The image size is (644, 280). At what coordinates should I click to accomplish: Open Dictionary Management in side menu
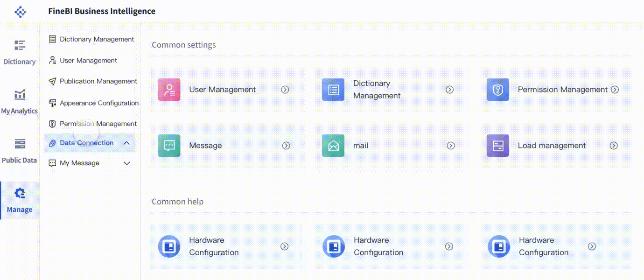coord(97,39)
